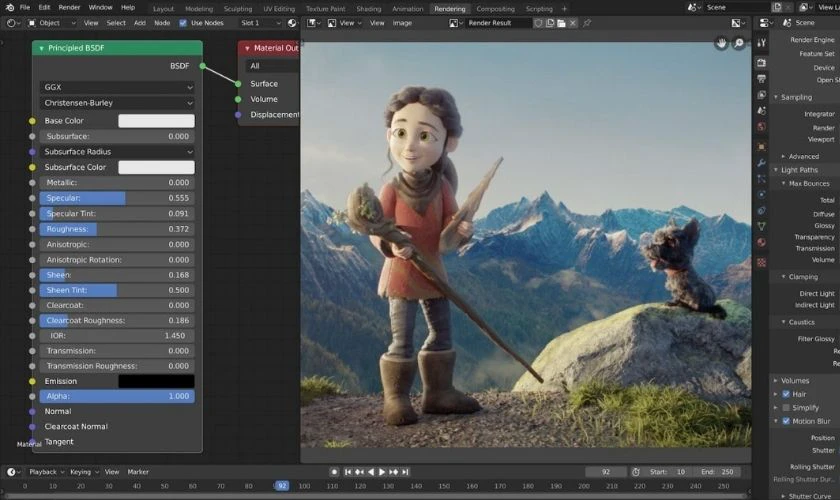840x500 pixels.
Task: Open the Object shader type dropdown
Action: click(51, 23)
